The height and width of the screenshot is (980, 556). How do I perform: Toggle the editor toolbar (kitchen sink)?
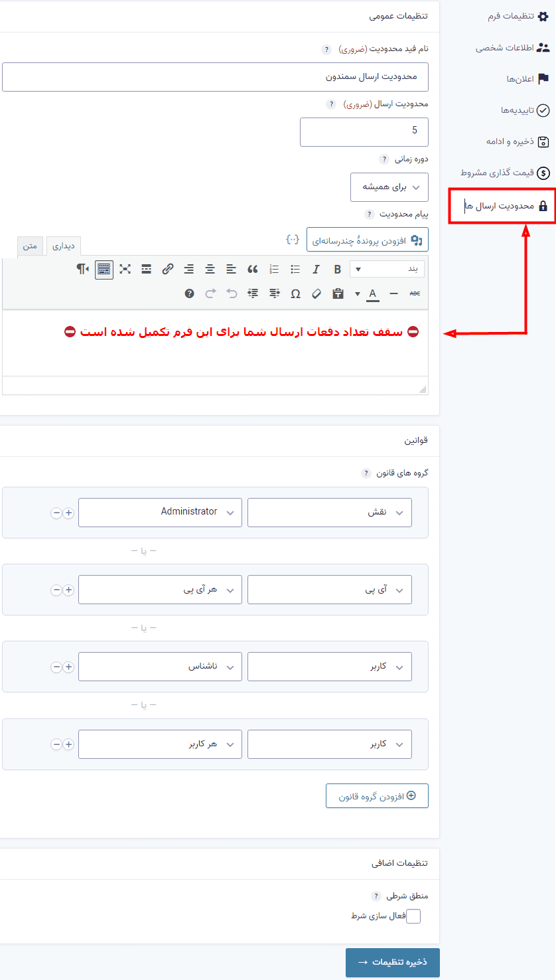point(104,269)
